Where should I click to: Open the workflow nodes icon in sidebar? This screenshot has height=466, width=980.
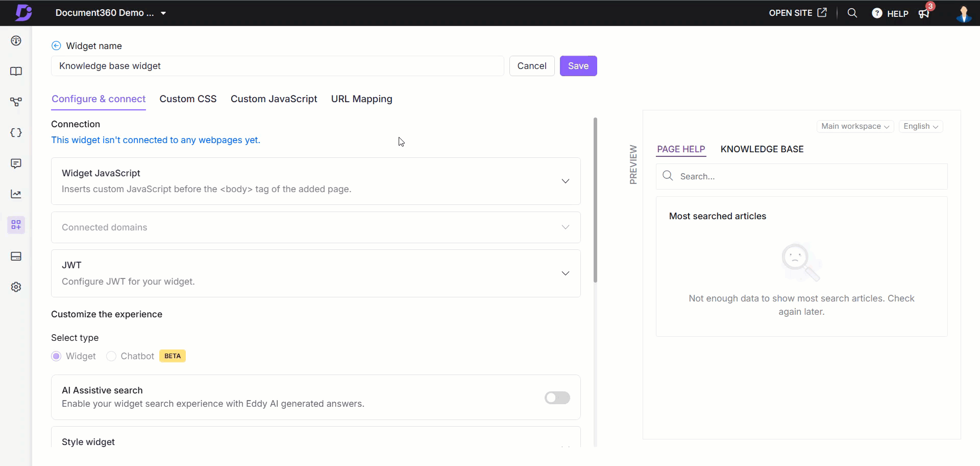click(16, 102)
